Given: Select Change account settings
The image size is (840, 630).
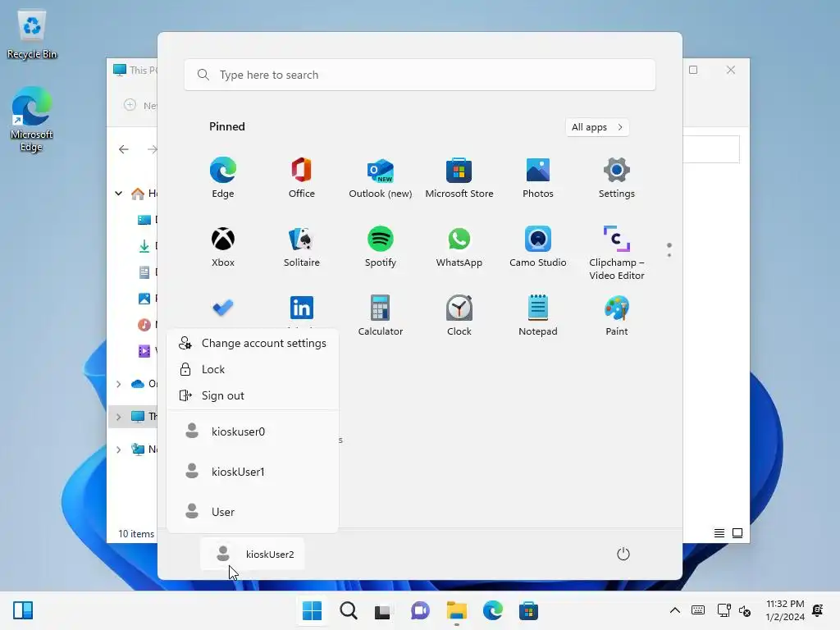Looking at the screenshot, I should click(x=253, y=343).
